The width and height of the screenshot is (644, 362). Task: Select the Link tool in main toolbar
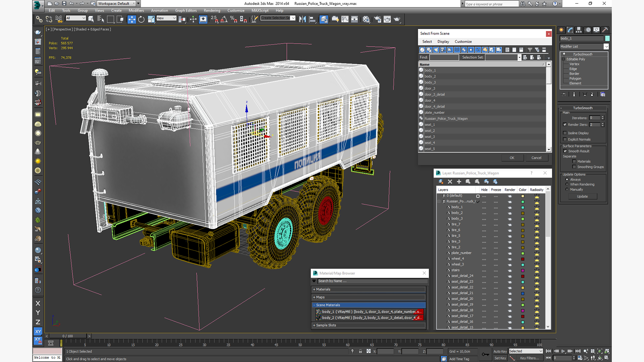[39, 19]
